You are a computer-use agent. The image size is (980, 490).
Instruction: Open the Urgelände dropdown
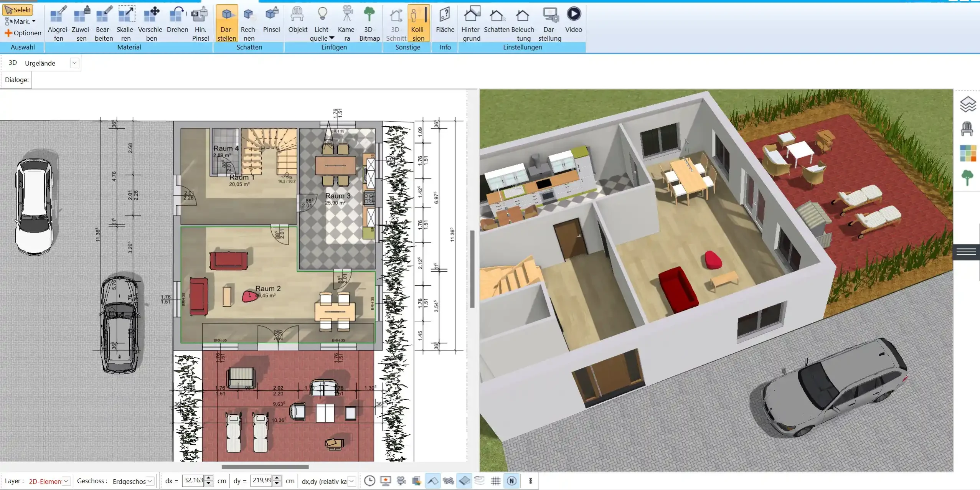click(75, 63)
